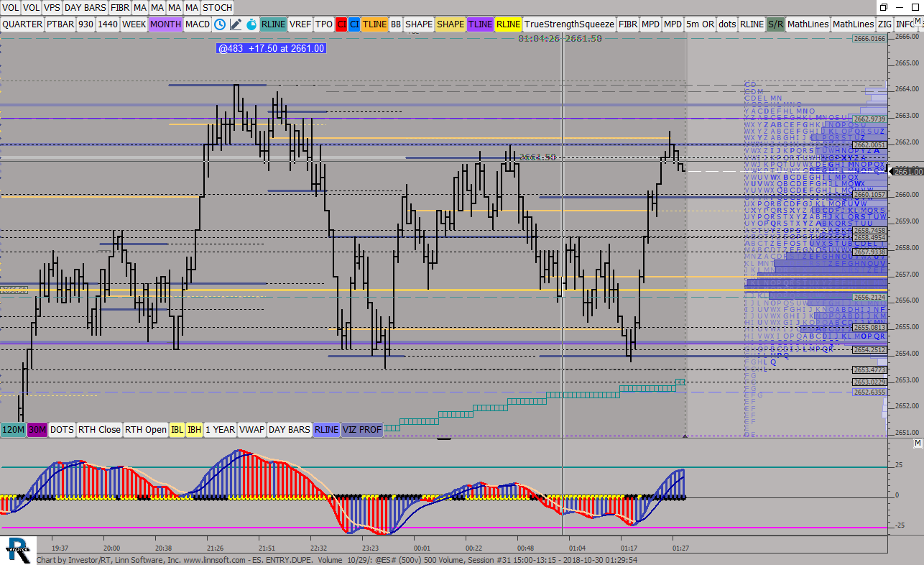Image resolution: width=924 pixels, height=565 pixels.
Task: Click the teal RLINE button
Action: 273,24
